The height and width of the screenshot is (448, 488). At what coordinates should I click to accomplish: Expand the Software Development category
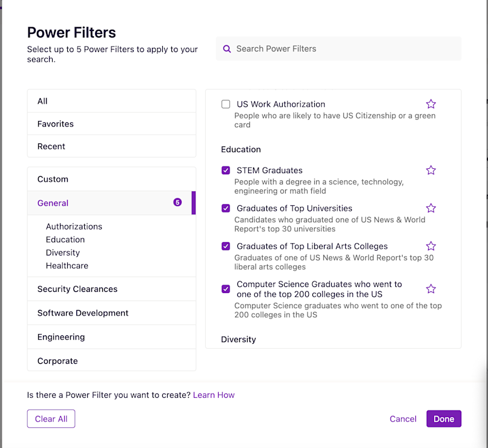(x=83, y=313)
